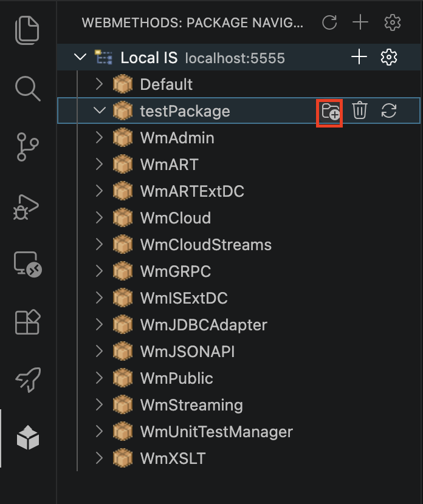Screen dimensions: 423x504
Task: Expand the WmARTExtDC package
Action: [100, 191]
